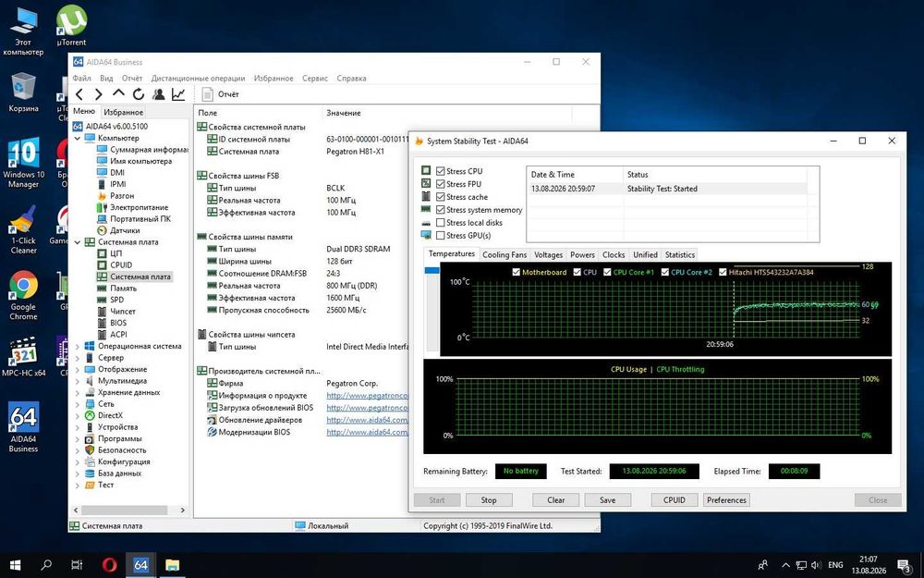
Task: Open the CPUID panel button
Action: coord(675,500)
